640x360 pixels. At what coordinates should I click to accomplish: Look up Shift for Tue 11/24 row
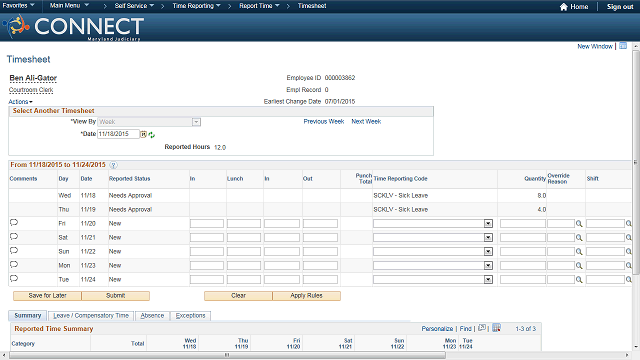pos(629,280)
